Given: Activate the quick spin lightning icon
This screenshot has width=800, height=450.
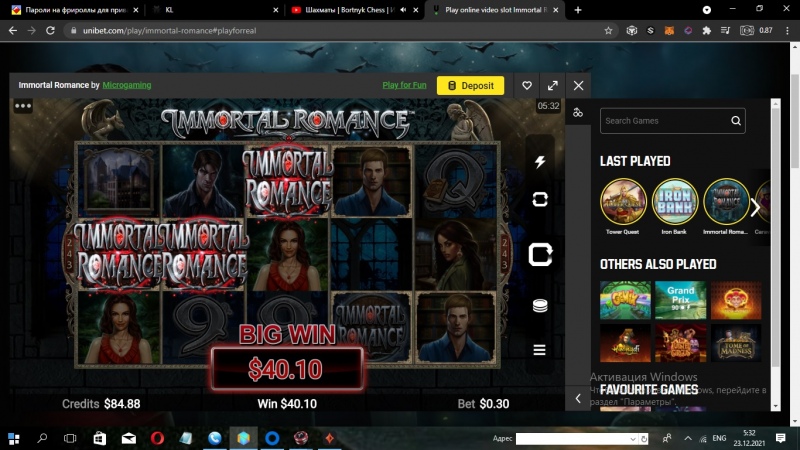Looking at the screenshot, I should tap(540, 162).
